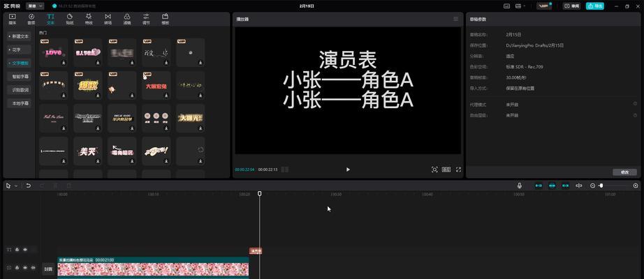
Task: Lock the main video track
Action: [x=17, y=268]
